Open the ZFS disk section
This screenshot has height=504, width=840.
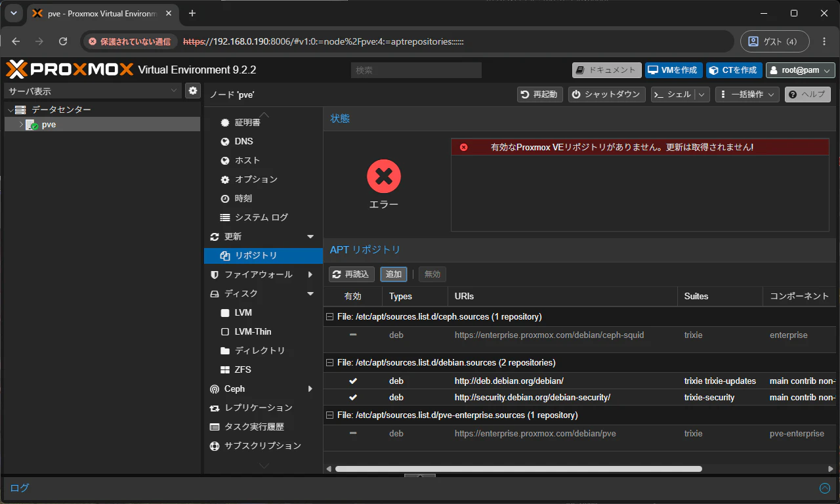(243, 369)
